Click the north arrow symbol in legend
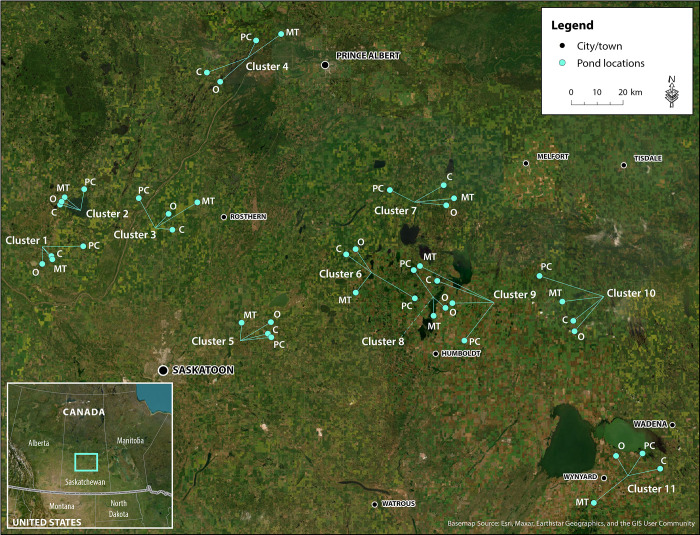Image resolution: width=700 pixels, height=535 pixels. 672,92
